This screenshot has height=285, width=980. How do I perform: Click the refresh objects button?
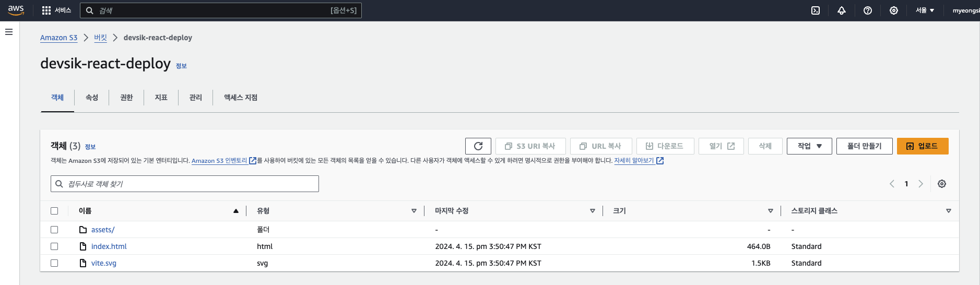click(478, 146)
